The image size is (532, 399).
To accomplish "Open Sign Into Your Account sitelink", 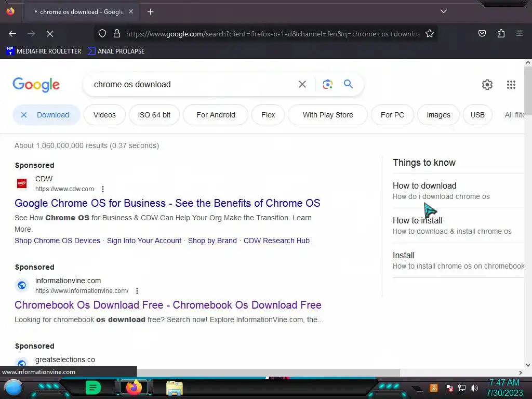I will click(x=144, y=241).
